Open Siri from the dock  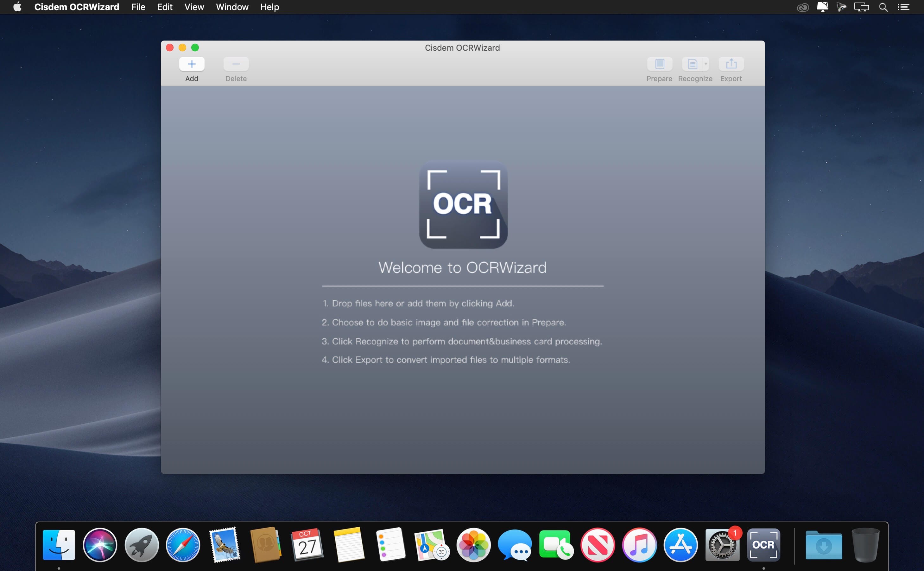(100, 545)
